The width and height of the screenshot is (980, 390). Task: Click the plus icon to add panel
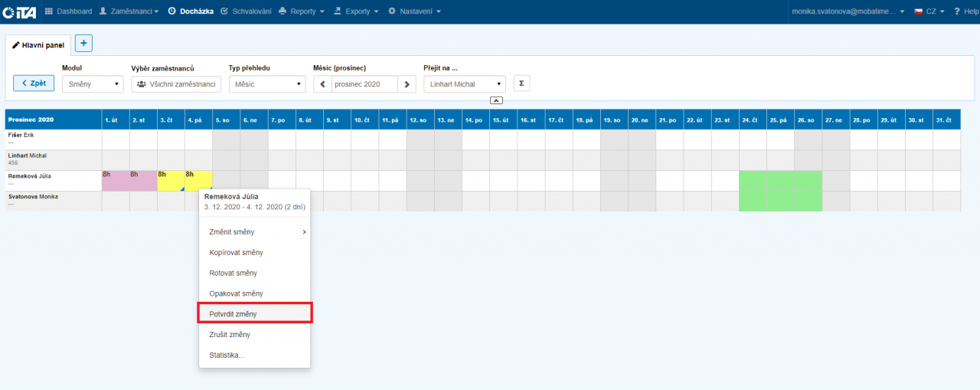click(x=83, y=44)
